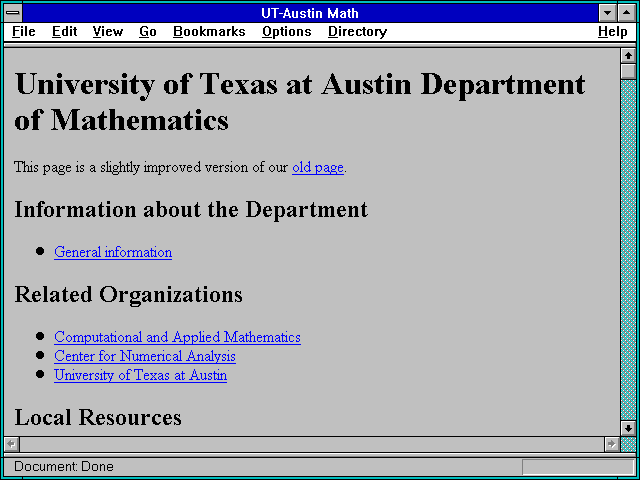Click the horizontal scrollbar right arrow
This screenshot has height=480, width=640.
point(611,444)
